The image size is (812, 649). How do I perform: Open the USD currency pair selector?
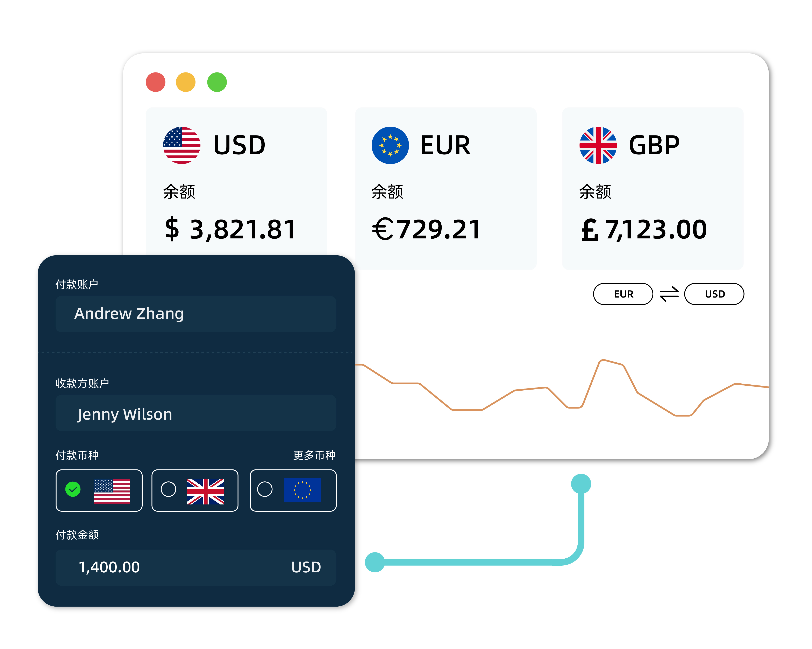click(x=714, y=294)
